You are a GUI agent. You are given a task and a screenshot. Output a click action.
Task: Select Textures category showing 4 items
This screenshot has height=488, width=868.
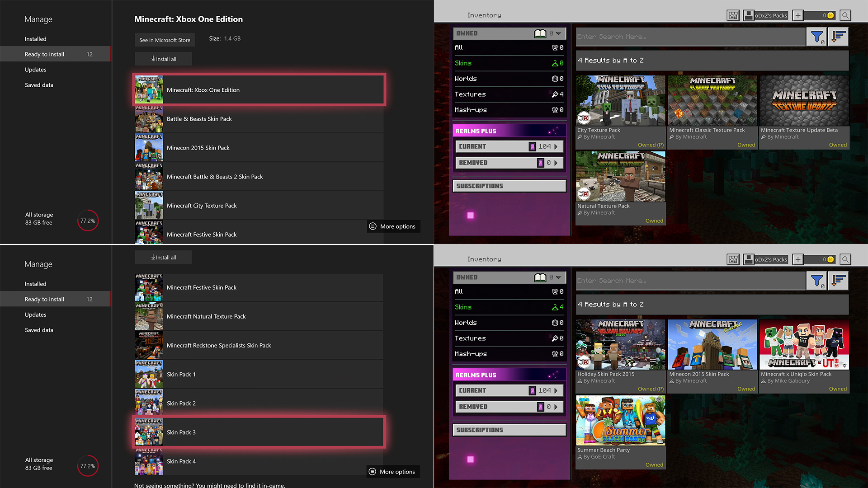(x=509, y=94)
